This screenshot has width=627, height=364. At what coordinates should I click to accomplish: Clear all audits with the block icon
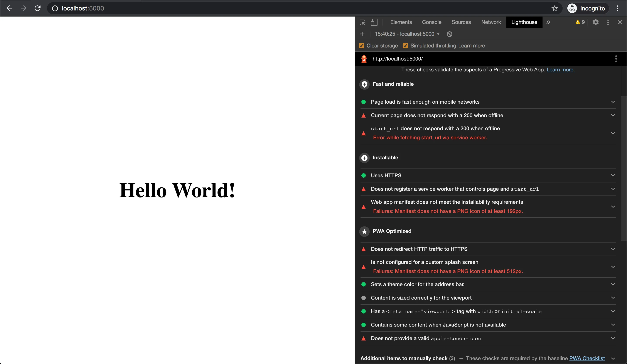(449, 34)
